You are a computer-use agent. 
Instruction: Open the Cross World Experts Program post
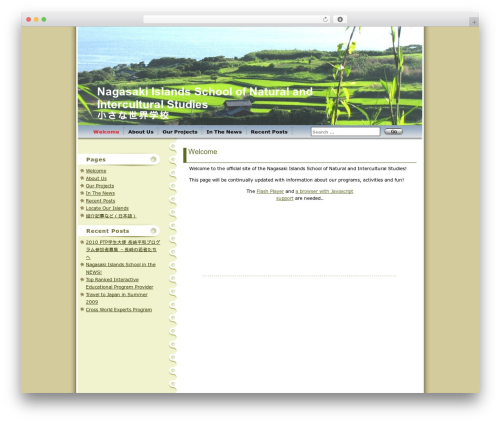click(x=119, y=310)
